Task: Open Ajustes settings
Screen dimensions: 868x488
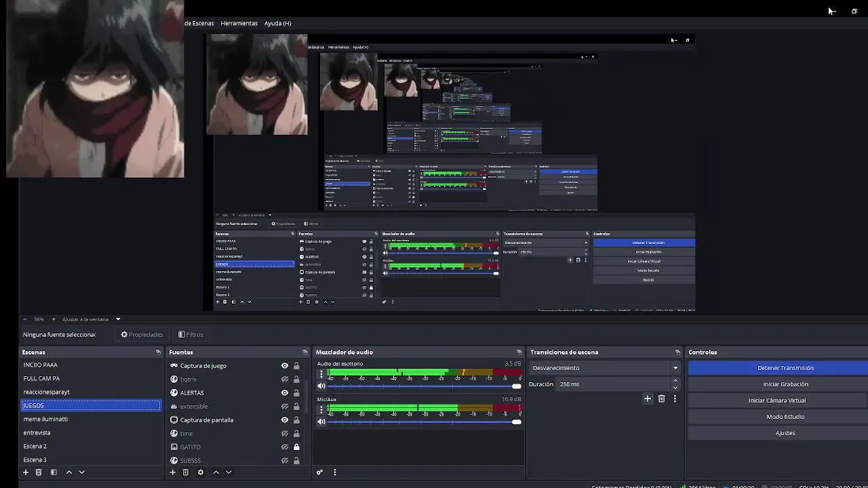Action: (x=778, y=433)
